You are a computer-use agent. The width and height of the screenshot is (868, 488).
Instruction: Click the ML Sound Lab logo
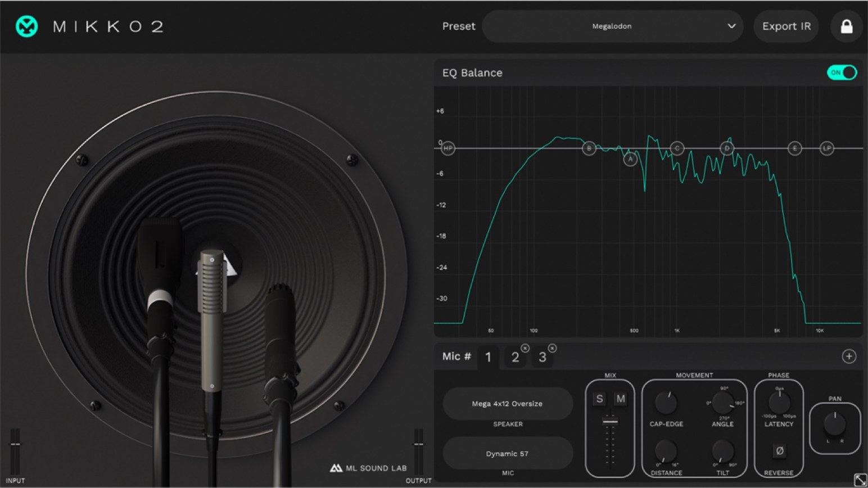coord(368,468)
